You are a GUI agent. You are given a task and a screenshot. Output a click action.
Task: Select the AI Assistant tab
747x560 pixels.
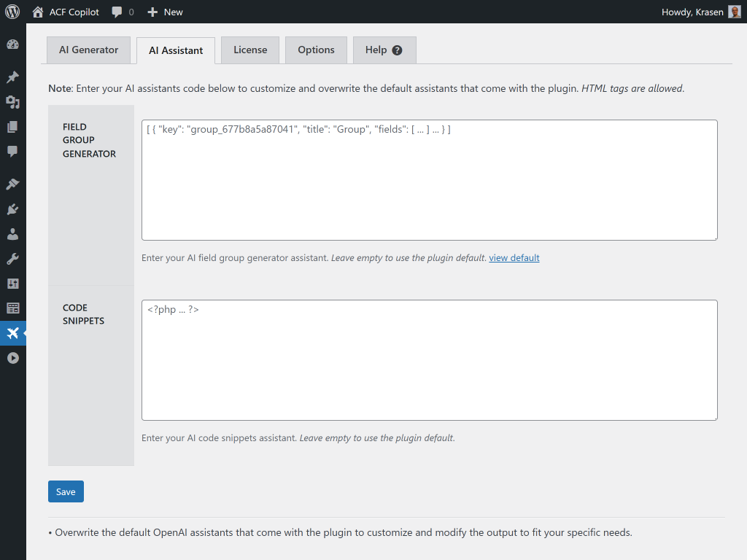pos(176,50)
